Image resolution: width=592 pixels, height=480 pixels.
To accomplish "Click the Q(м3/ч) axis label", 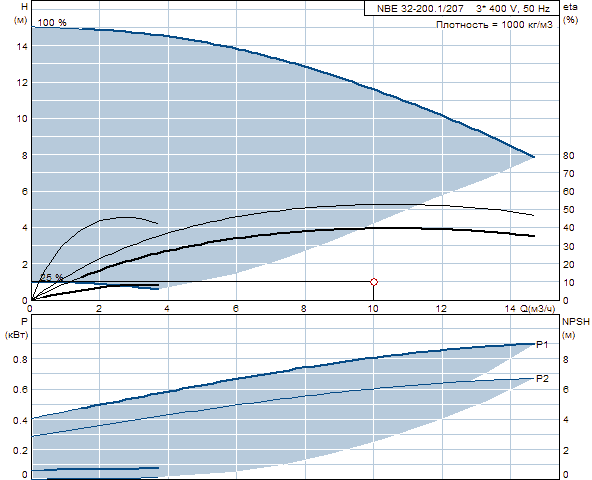I will click(x=538, y=309).
